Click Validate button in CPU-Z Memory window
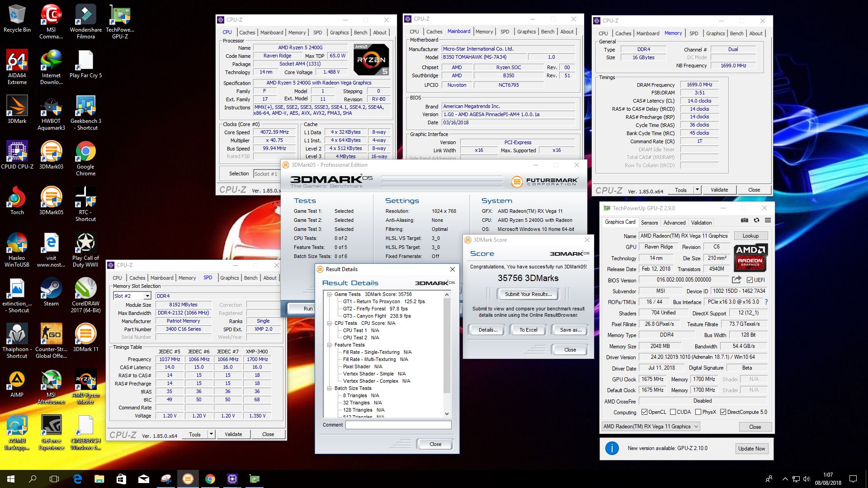Viewport: 868px width, 488px height. 719,190
